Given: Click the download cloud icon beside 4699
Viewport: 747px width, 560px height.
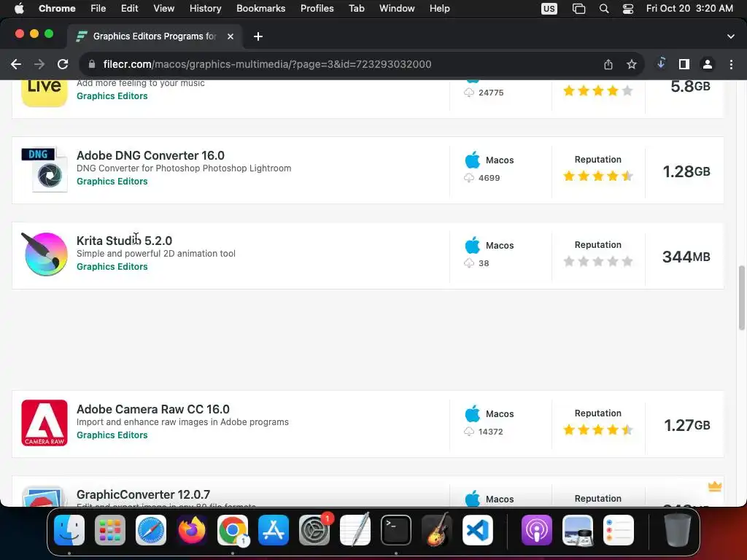Looking at the screenshot, I should pyautogui.click(x=469, y=178).
